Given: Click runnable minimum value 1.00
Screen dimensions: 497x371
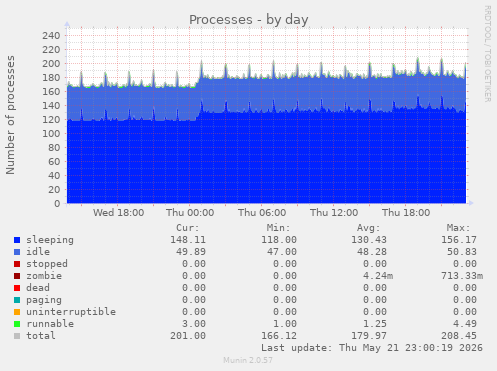Looking at the screenshot, I should 285,324.
